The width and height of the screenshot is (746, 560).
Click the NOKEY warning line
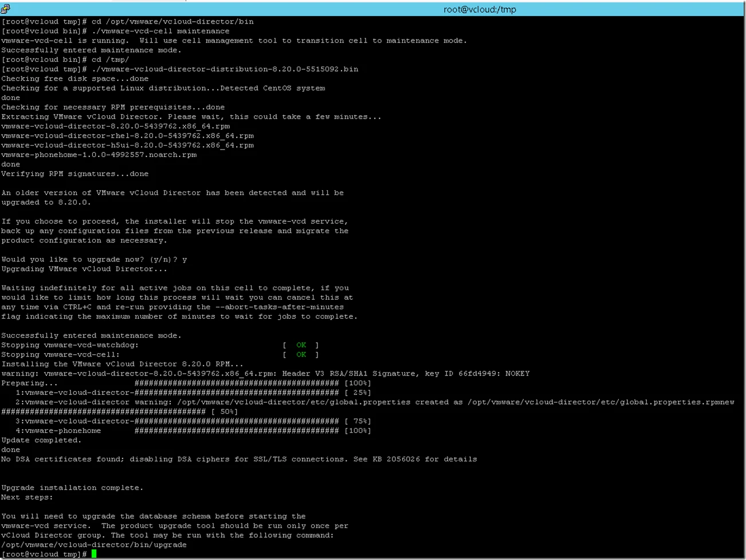pos(265,373)
